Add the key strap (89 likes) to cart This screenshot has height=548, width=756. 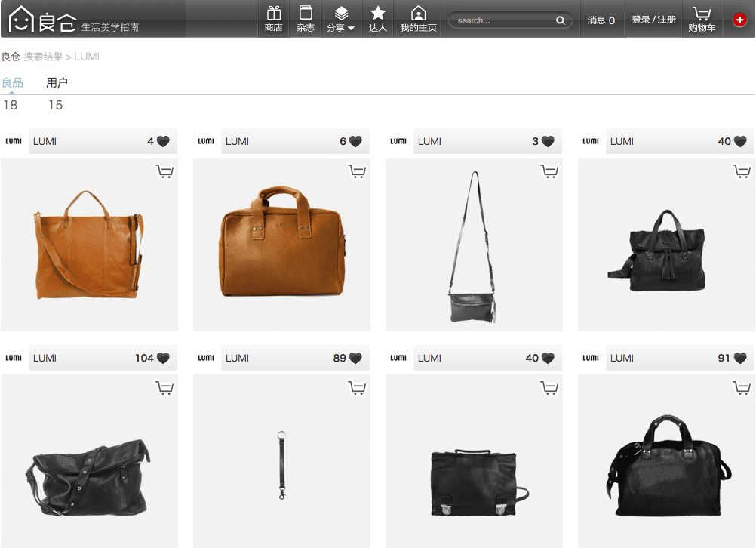(x=357, y=388)
